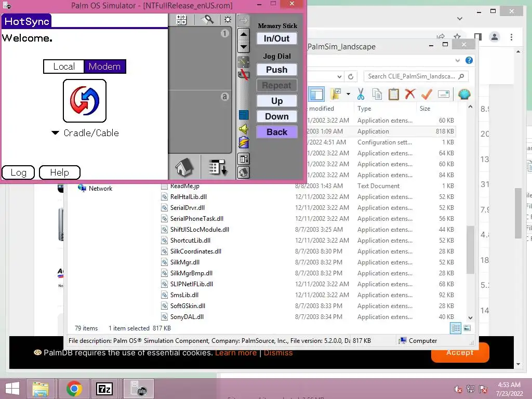Expand the Explorer ribbon chevron

click(x=457, y=60)
